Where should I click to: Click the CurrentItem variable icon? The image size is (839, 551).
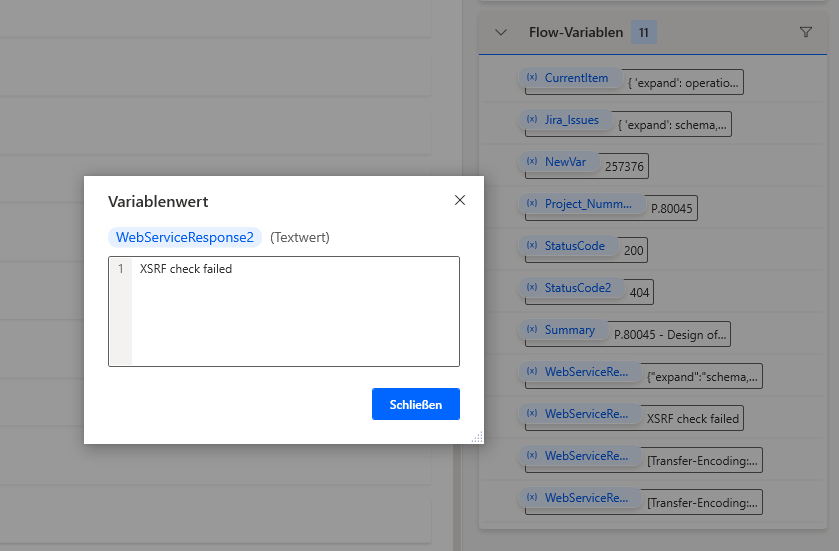pos(532,77)
